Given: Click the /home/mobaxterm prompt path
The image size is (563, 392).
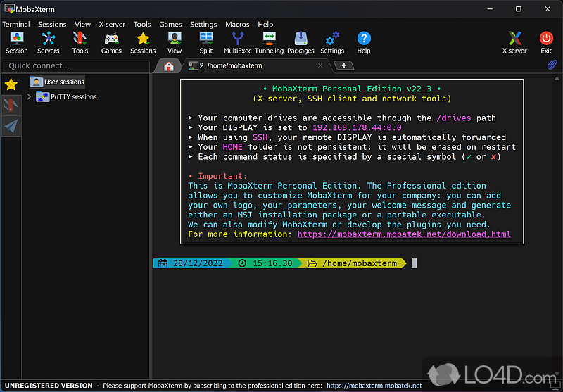Looking at the screenshot, I should (x=360, y=263).
